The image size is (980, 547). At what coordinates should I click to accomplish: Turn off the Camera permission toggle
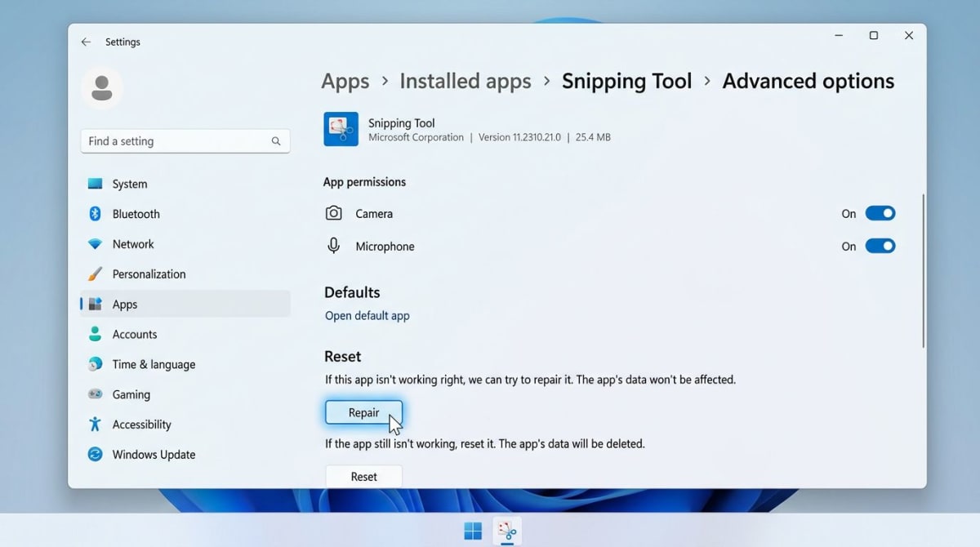tap(880, 213)
